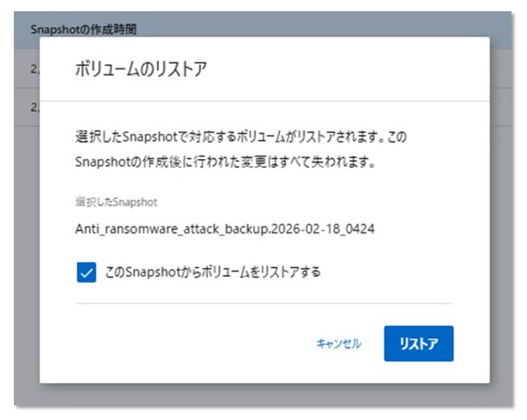Click the checkbox label このSnapshotからボリュームをリストアする

coord(213,273)
